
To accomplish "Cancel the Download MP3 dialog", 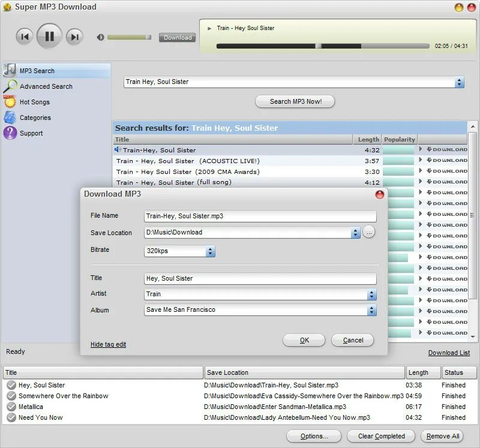I will [353, 340].
